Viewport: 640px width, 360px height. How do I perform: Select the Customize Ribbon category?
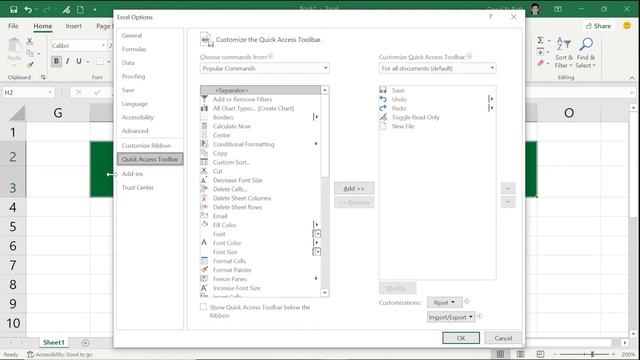coord(150,145)
